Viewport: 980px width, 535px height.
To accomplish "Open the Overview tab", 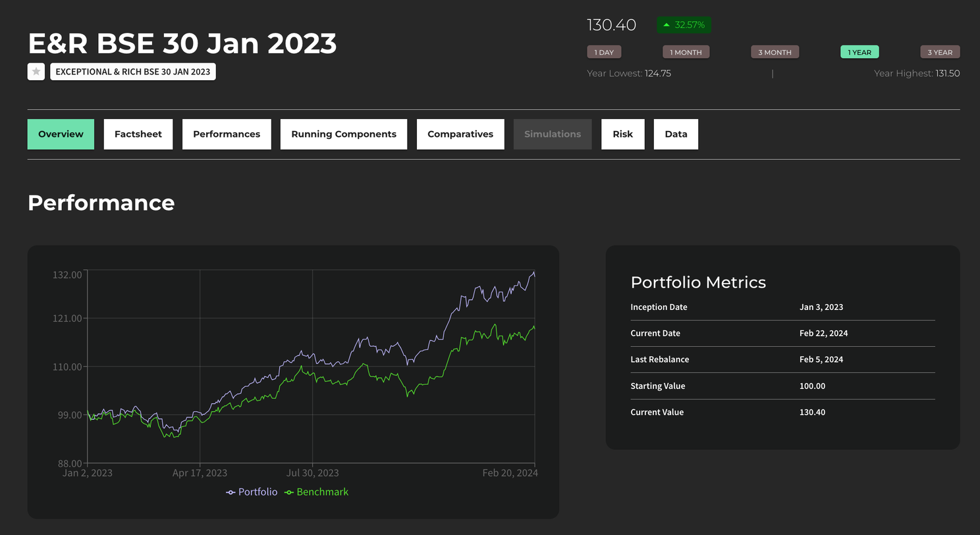I will (x=61, y=134).
